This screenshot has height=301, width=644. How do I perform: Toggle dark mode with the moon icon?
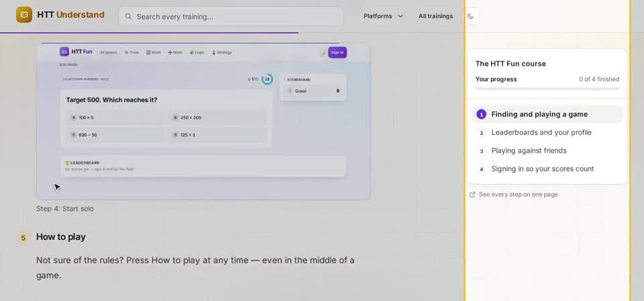[471, 16]
